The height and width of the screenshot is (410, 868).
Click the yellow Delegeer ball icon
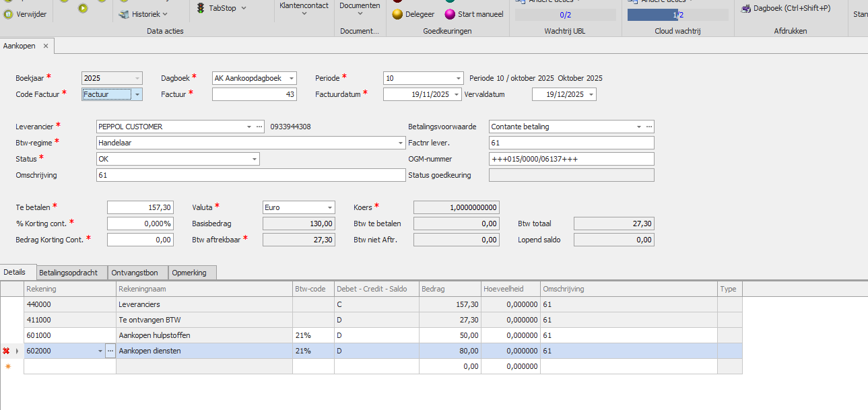[x=397, y=14]
